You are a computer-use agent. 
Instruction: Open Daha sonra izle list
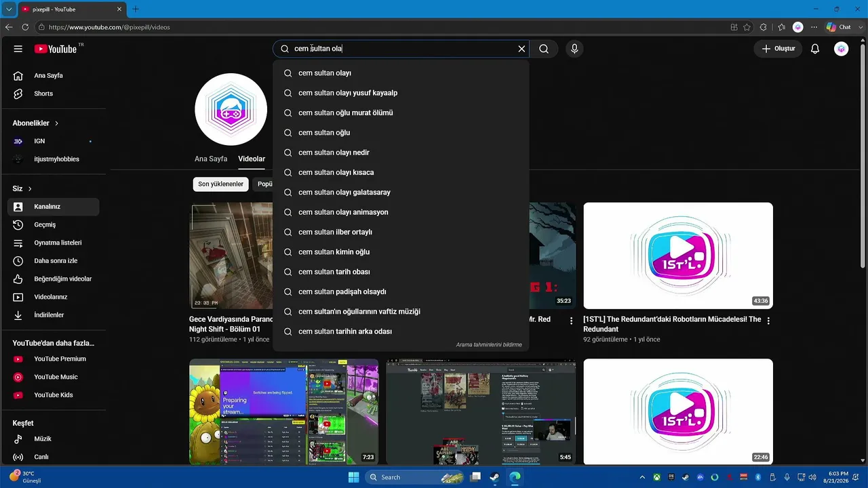point(53,261)
